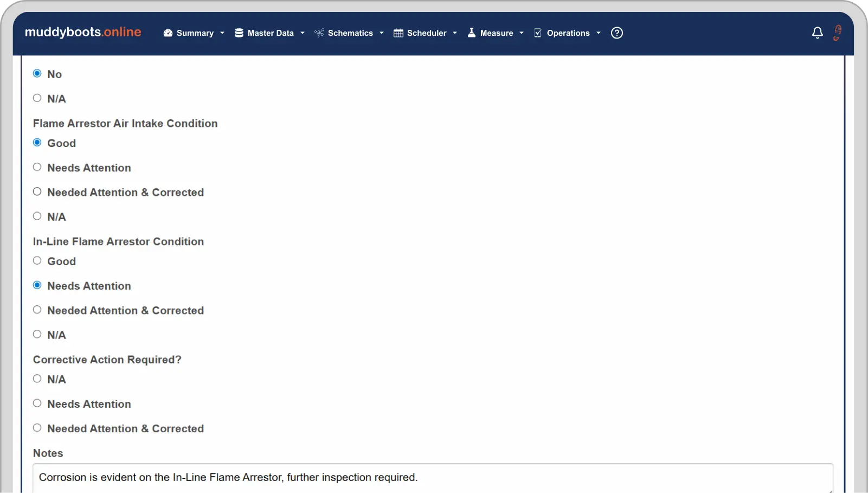Click the boot footprint user icon
The width and height of the screenshot is (868, 493).
(837, 33)
